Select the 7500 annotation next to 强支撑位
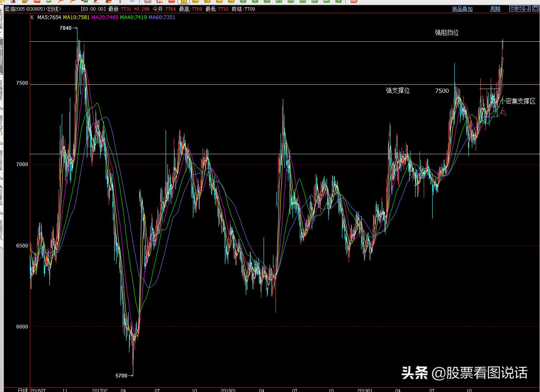The width and height of the screenshot is (540, 392). (442, 91)
